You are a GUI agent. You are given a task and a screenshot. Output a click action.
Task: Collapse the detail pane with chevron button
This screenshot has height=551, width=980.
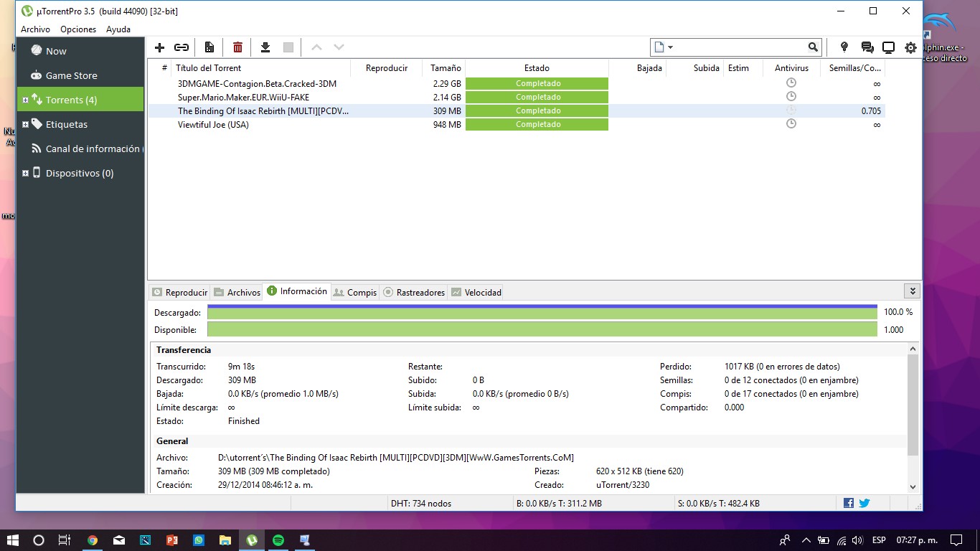(912, 291)
